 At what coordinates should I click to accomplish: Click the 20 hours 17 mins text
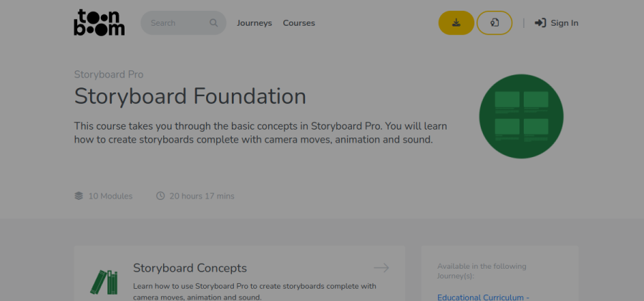(202, 196)
